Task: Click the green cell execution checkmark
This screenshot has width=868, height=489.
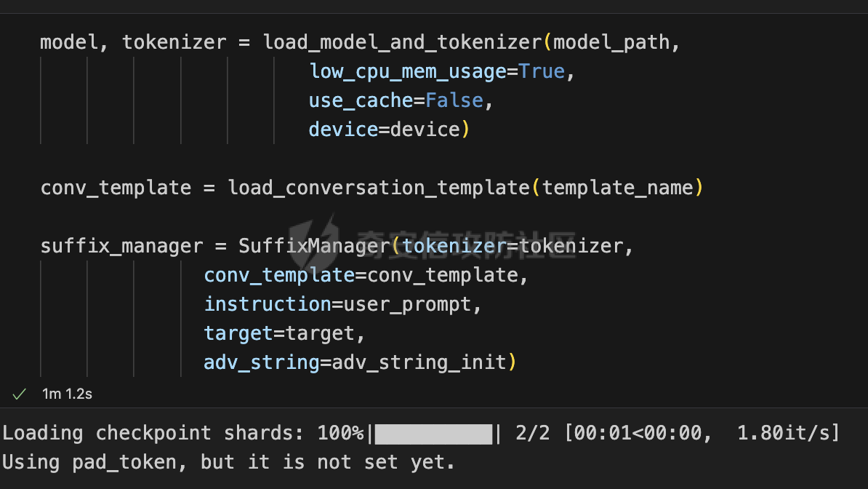Action: [x=20, y=394]
